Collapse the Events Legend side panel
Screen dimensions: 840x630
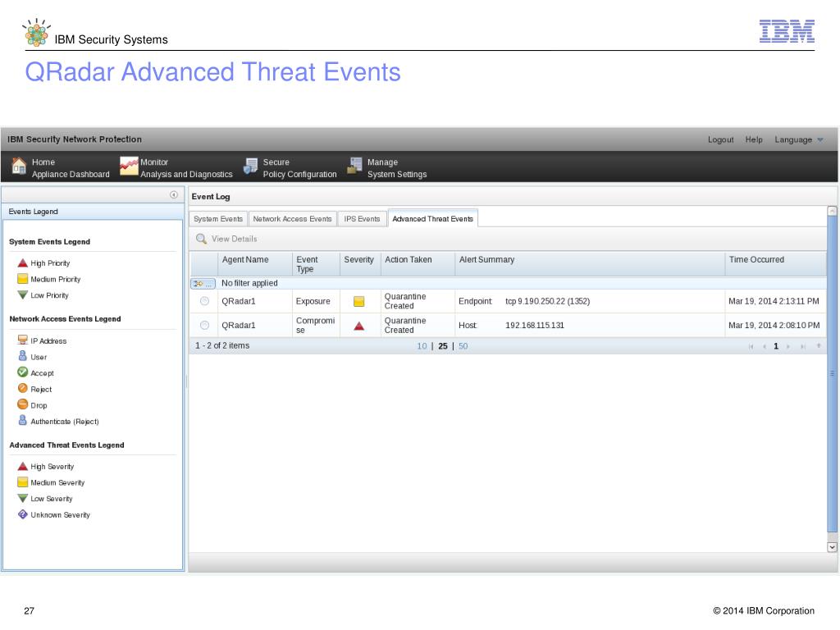tap(174, 194)
